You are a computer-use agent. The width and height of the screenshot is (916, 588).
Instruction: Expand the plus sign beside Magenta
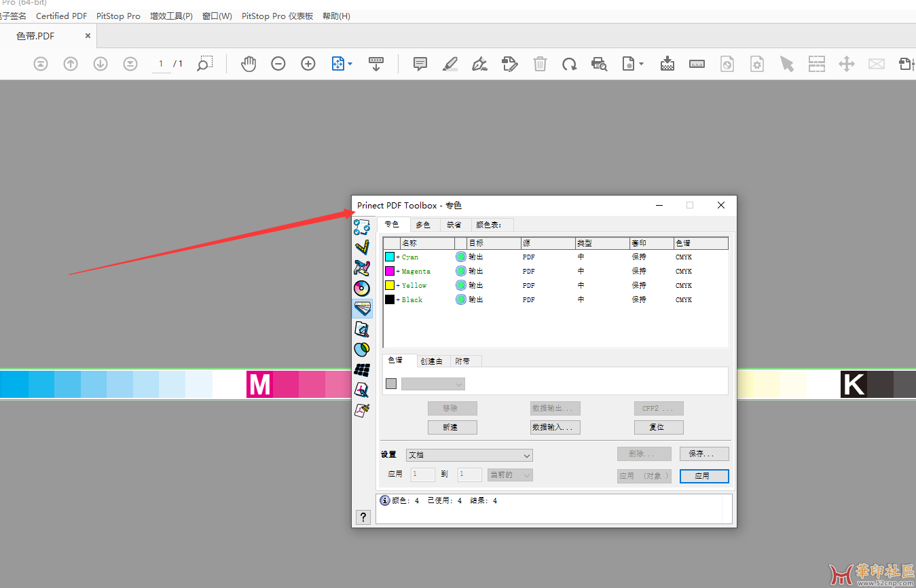pyautogui.click(x=398, y=272)
